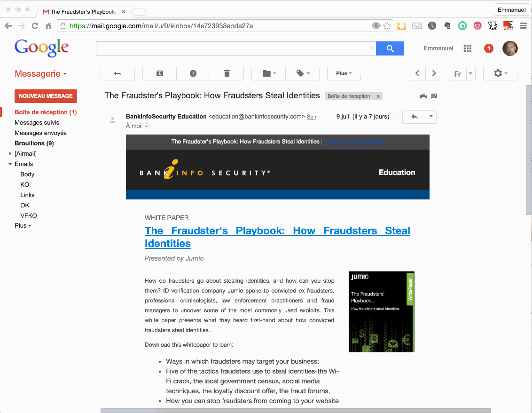Open more reply options dropdown
Viewport: 532px width, 413px height.
[x=431, y=117]
